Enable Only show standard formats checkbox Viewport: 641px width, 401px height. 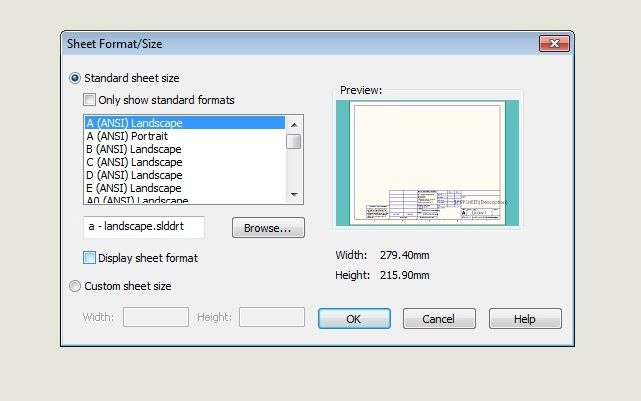tap(90, 100)
